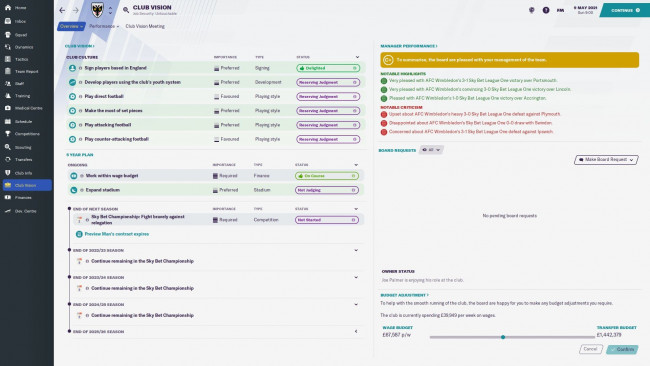Collapse the Ongoing section chevron

point(356,165)
